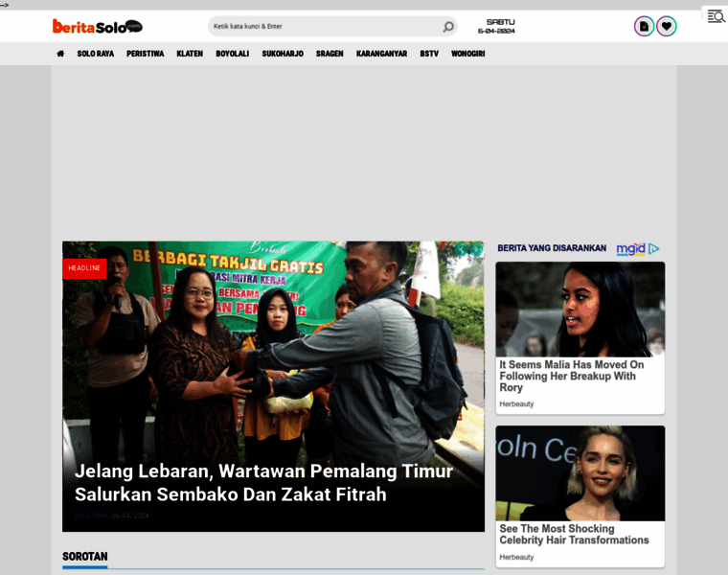This screenshot has width=728, height=575.
Task: Select Wonogiri in the navigation bar
Action: tap(468, 54)
